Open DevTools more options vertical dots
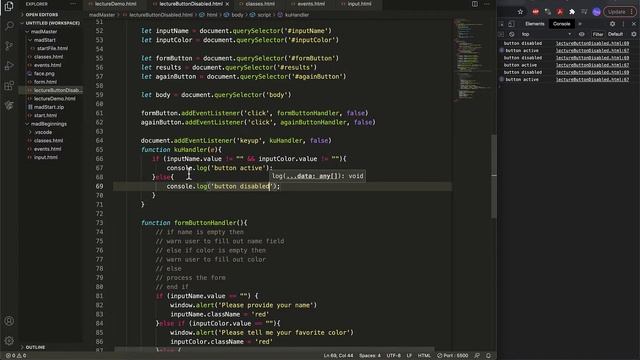Viewport: 640px width, 360px height. (623, 24)
